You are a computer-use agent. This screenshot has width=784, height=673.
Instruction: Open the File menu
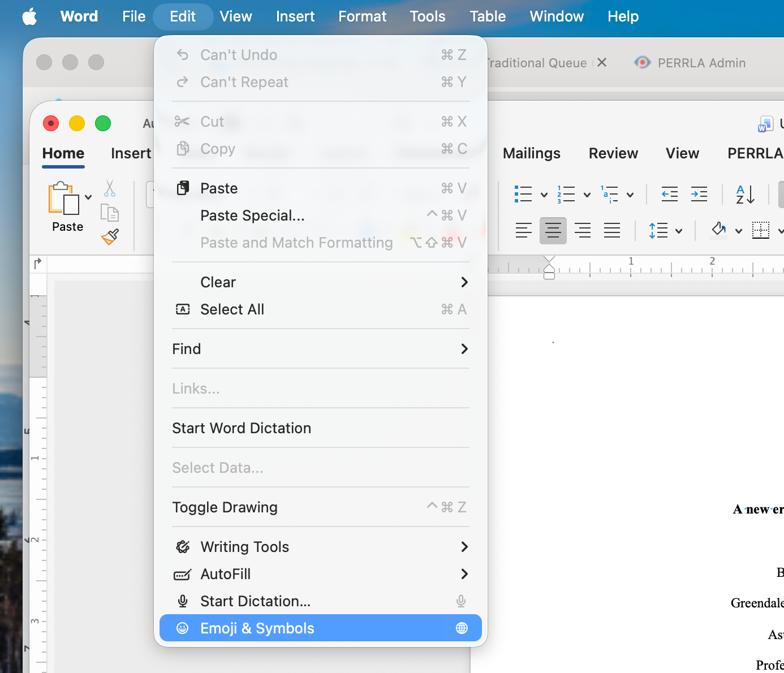[x=134, y=16]
